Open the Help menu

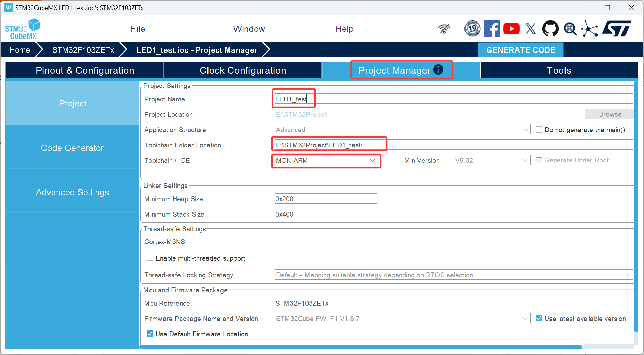344,29
